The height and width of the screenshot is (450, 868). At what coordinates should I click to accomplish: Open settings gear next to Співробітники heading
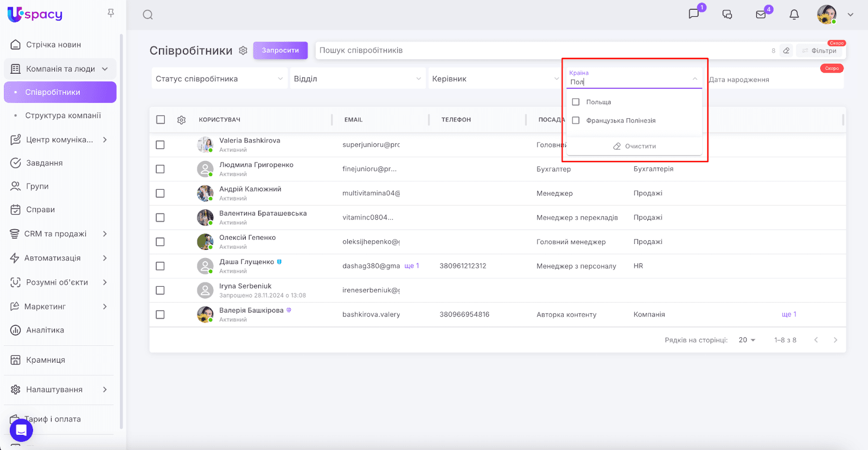tap(243, 50)
